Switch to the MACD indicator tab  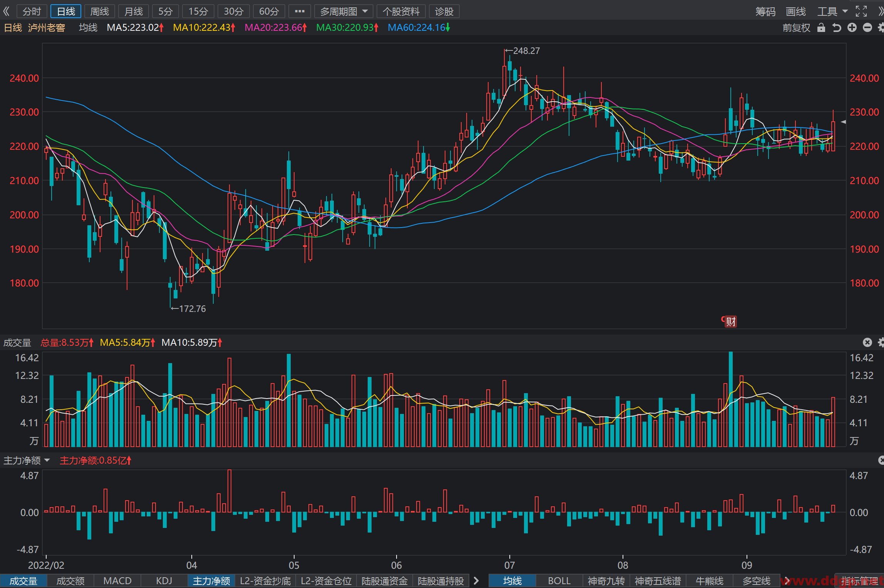[117, 581]
